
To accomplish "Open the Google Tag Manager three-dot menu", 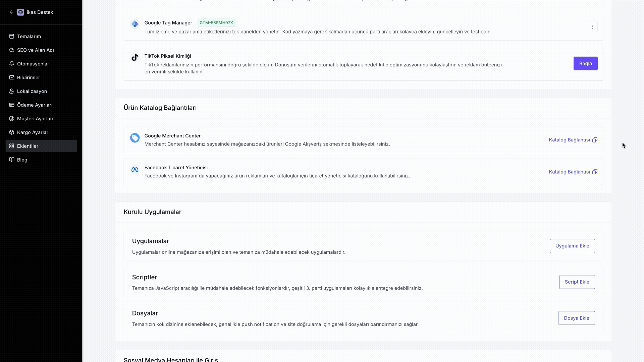I will 592,27.
